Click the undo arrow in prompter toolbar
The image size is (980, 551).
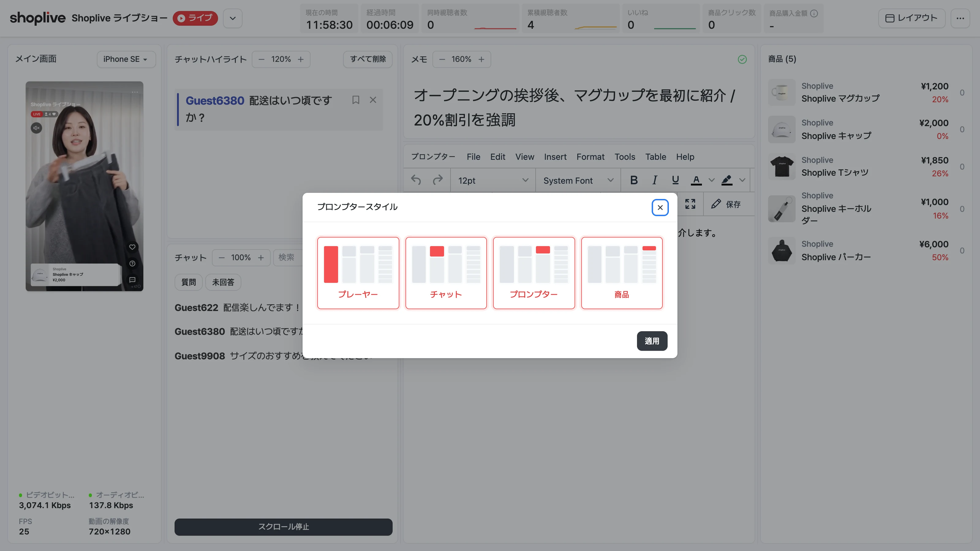(416, 180)
